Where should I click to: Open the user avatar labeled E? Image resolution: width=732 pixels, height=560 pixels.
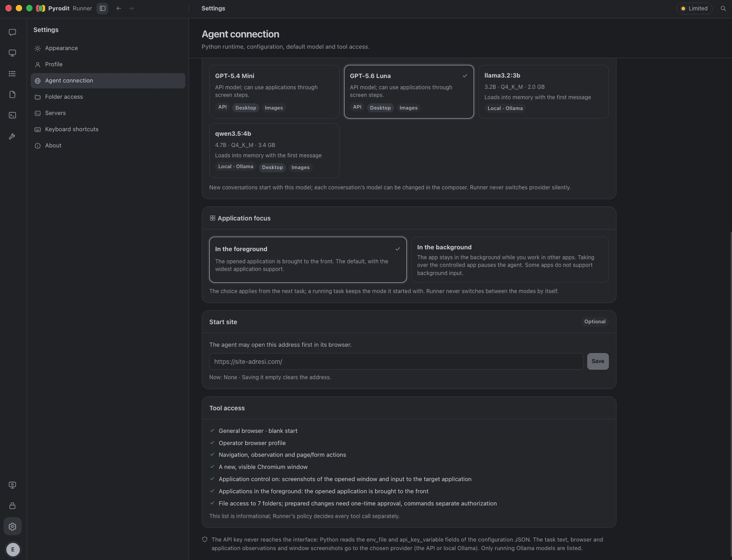[x=13, y=550]
